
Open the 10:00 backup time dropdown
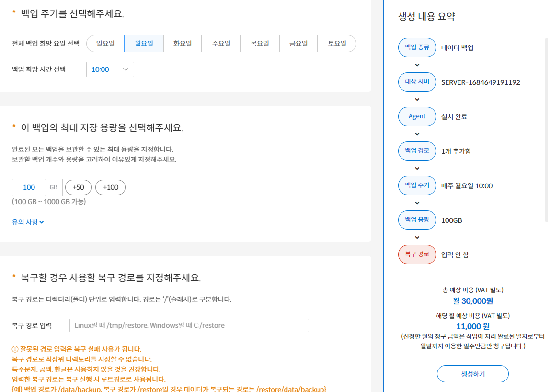click(x=110, y=69)
